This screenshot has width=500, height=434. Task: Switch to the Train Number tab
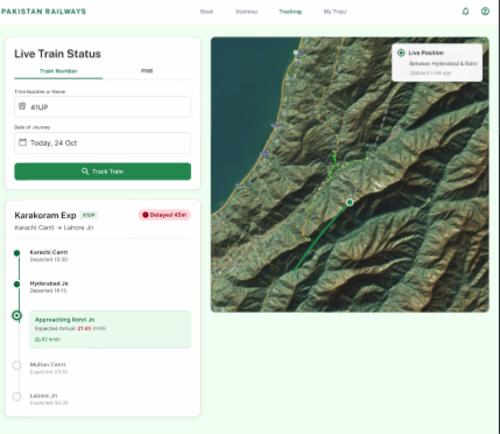pos(58,71)
